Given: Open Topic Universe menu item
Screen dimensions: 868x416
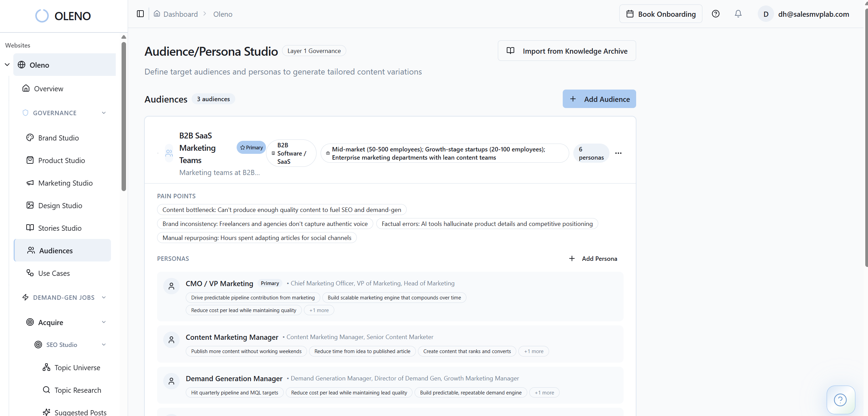Looking at the screenshot, I should (x=77, y=367).
